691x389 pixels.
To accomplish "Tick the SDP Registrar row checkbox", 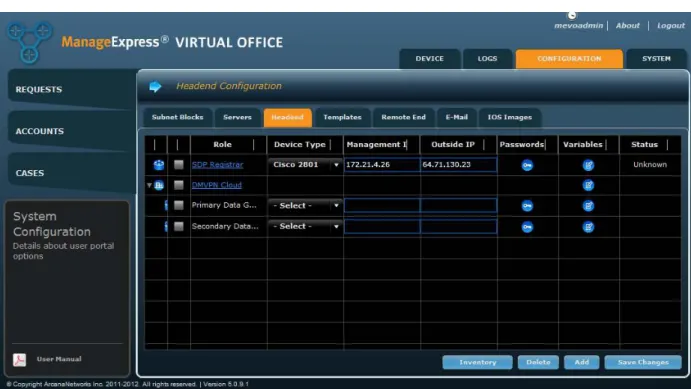I will (x=178, y=165).
